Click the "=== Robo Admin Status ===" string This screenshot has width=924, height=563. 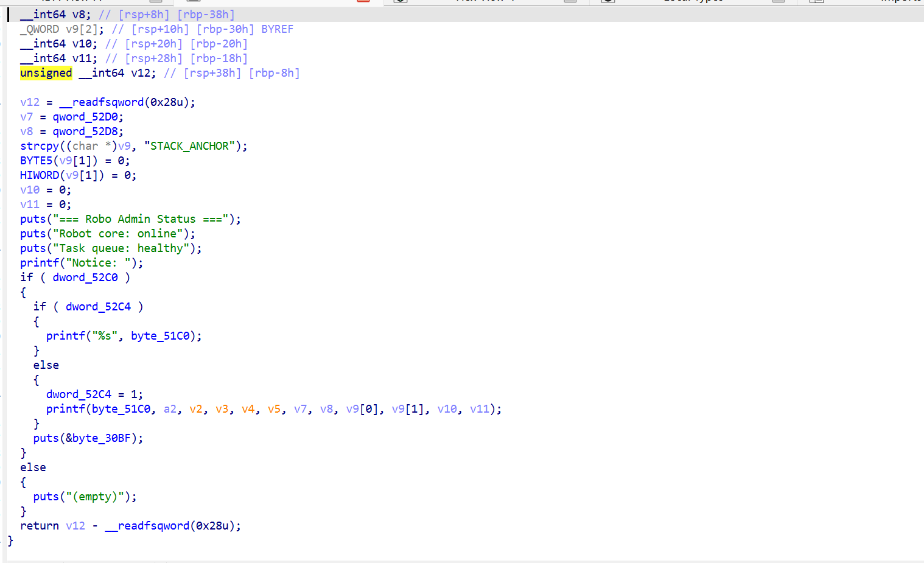click(x=141, y=219)
